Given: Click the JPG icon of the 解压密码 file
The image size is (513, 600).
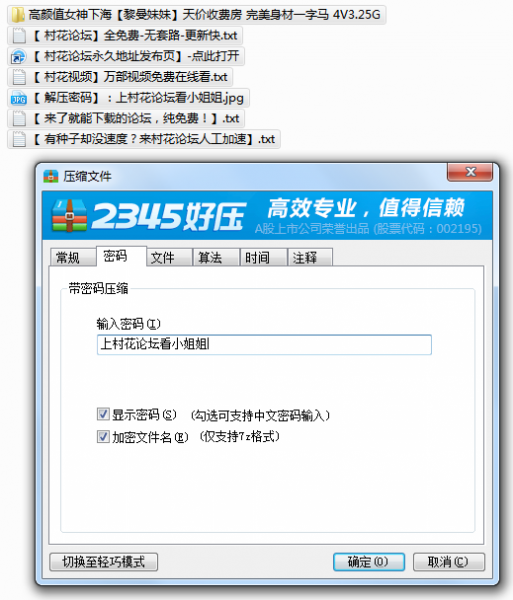Looking at the screenshot, I should coord(19,98).
